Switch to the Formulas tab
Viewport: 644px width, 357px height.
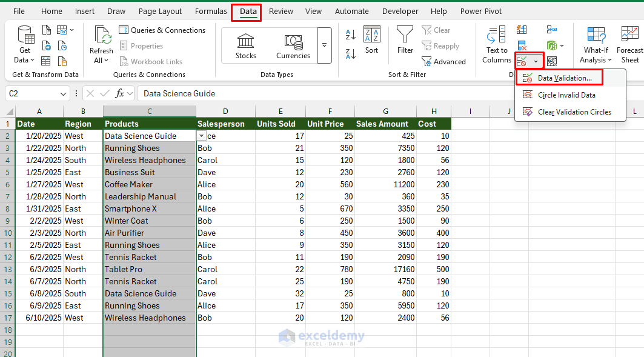[211, 12]
